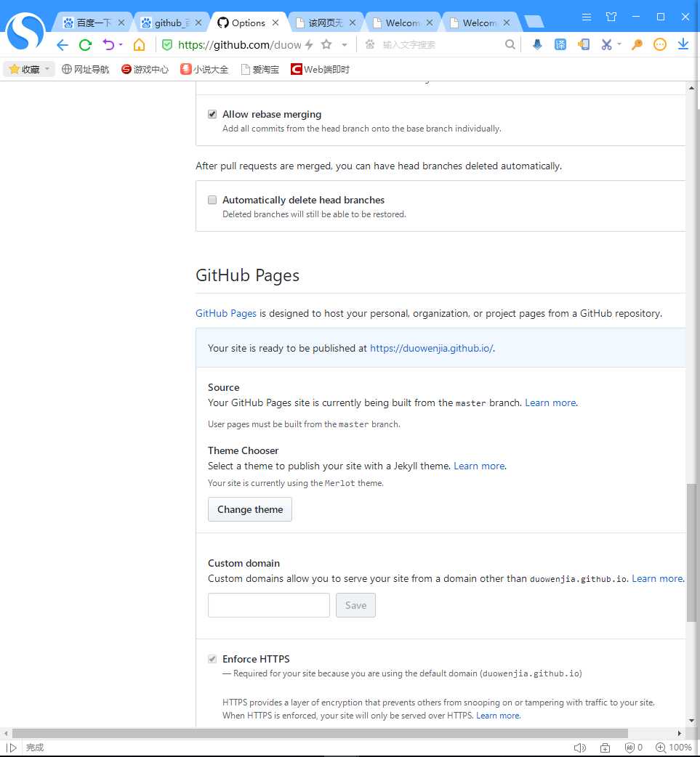Click the magnifier search icon
700x757 pixels.
click(510, 44)
